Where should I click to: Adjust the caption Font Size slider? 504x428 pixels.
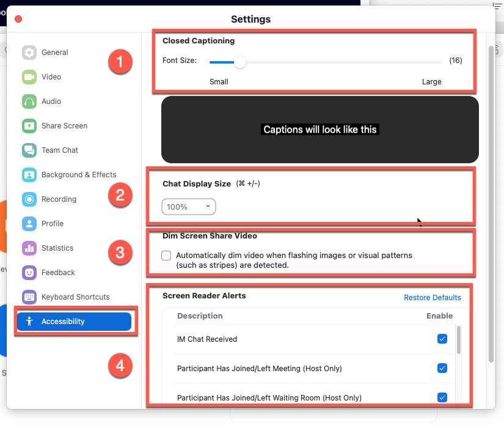pos(239,62)
